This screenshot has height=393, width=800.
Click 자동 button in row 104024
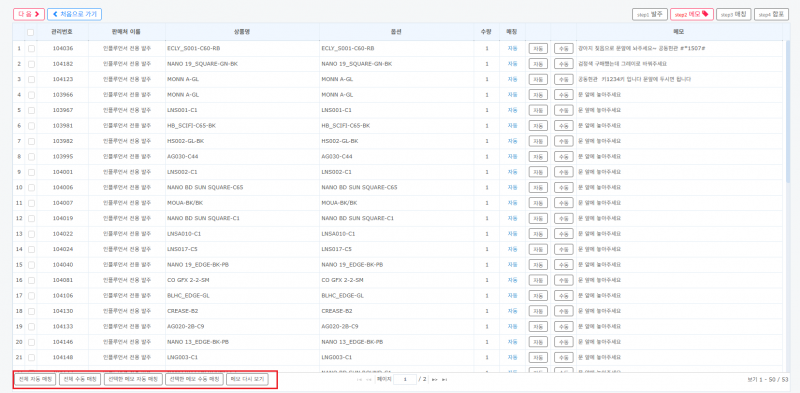tap(538, 249)
